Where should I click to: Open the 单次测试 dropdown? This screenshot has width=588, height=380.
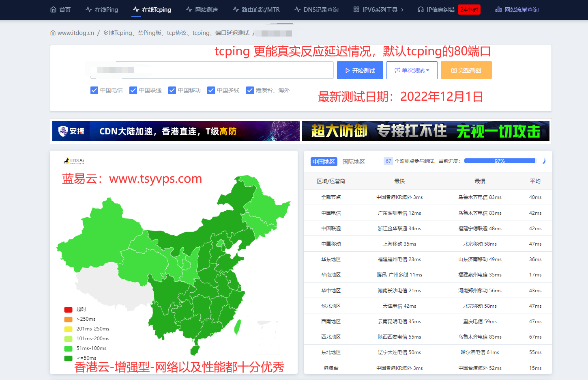[412, 70]
